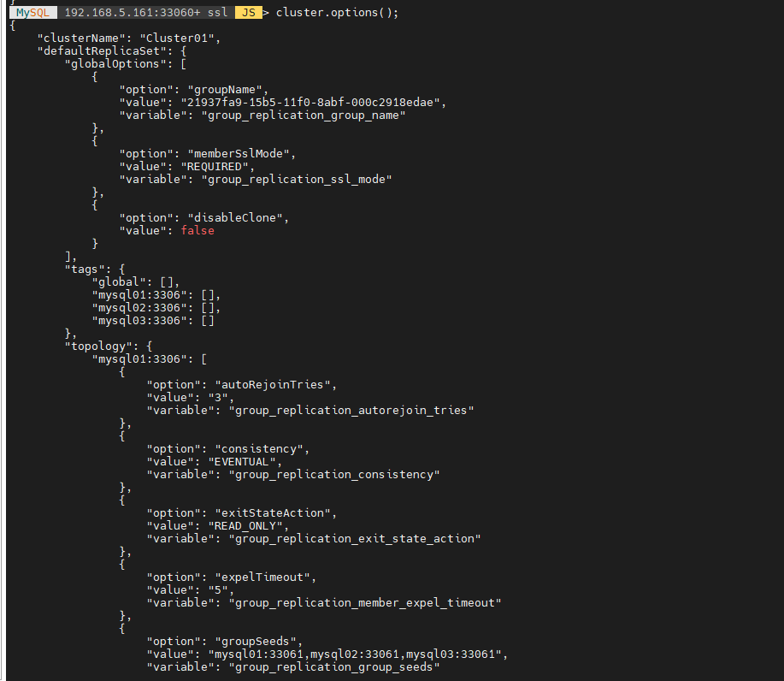
Task: Click the "value": "EVENTUAL" line
Action: click(x=214, y=462)
